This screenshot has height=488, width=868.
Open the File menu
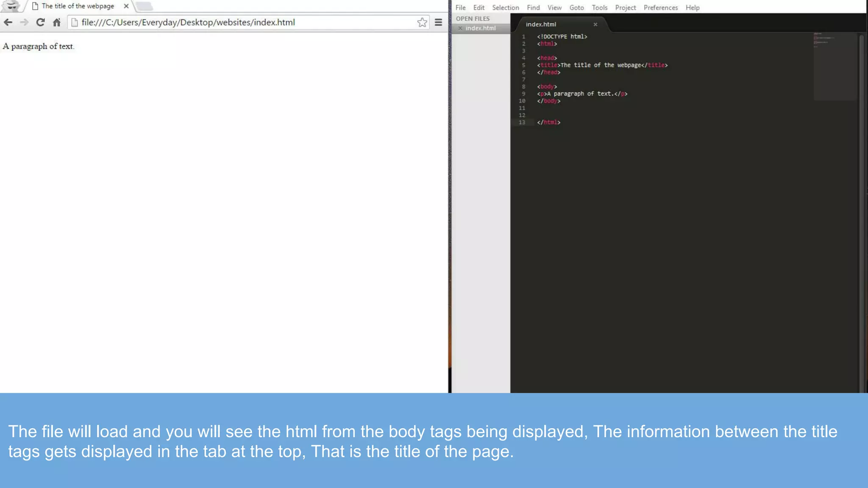[460, 8]
